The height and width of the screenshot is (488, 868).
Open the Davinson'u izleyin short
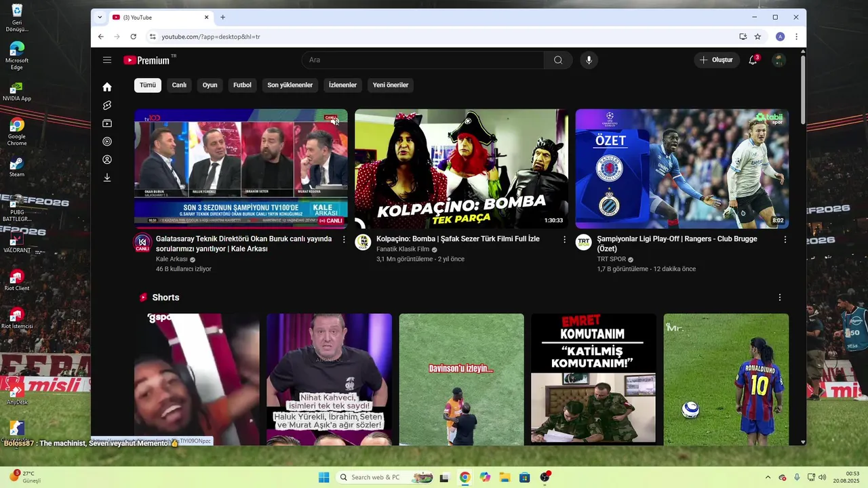pos(461,379)
